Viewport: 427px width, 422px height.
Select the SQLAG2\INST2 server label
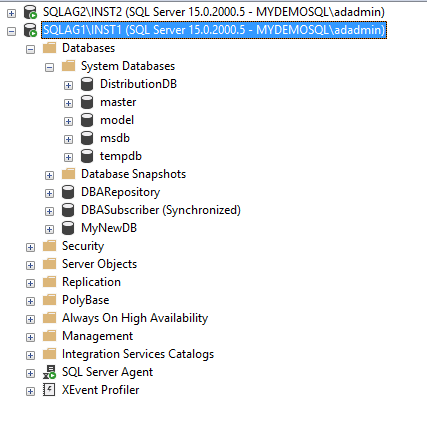coord(214,12)
